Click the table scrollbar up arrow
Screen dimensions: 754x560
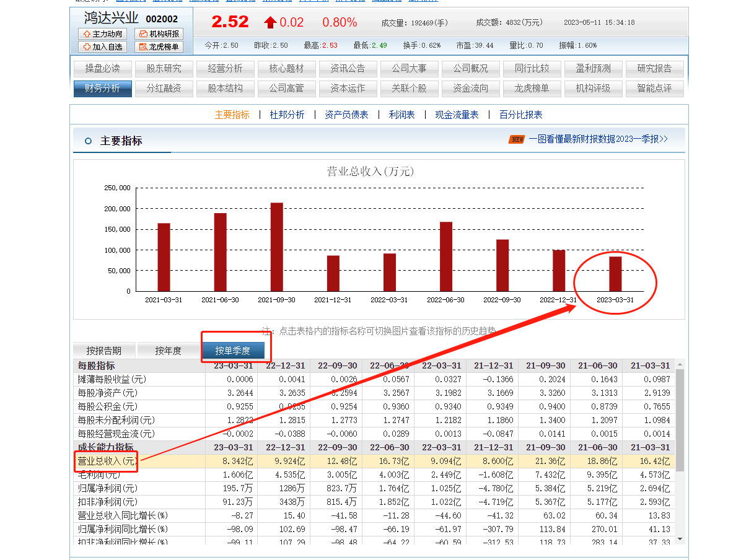click(680, 364)
